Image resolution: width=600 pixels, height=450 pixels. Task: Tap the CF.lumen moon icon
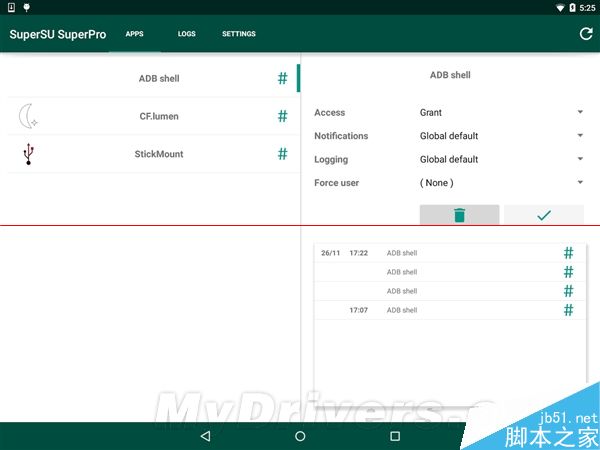28,116
